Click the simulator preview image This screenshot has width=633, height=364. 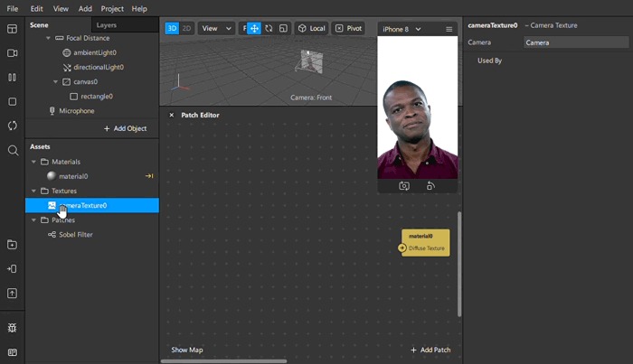418,107
